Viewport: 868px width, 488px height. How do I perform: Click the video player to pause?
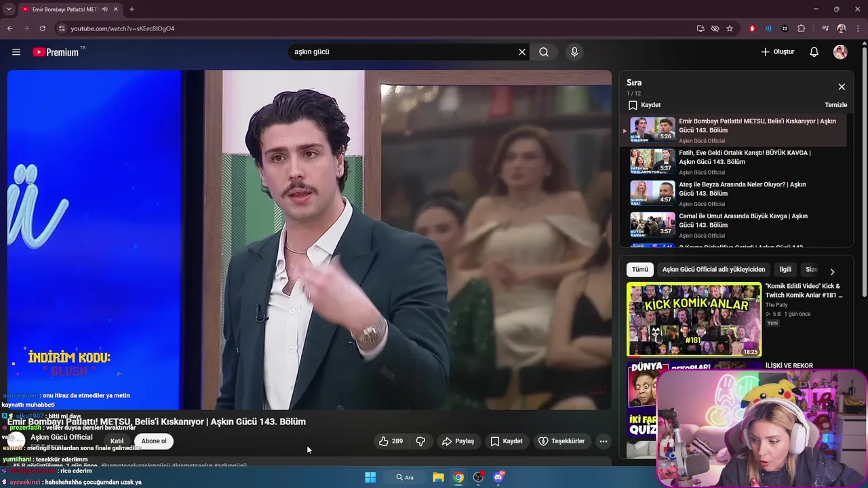click(x=309, y=240)
